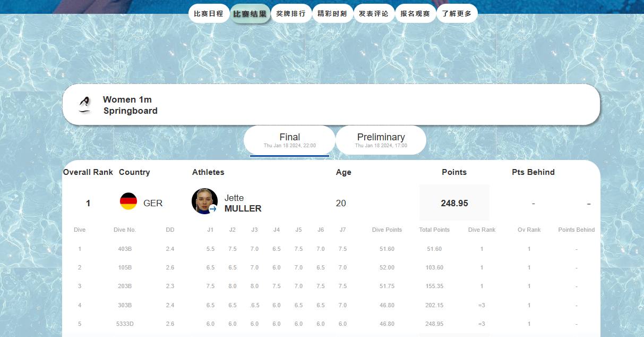
Task: Go to the 精彩时刻 highlights tab
Action: [x=332, y=14]
